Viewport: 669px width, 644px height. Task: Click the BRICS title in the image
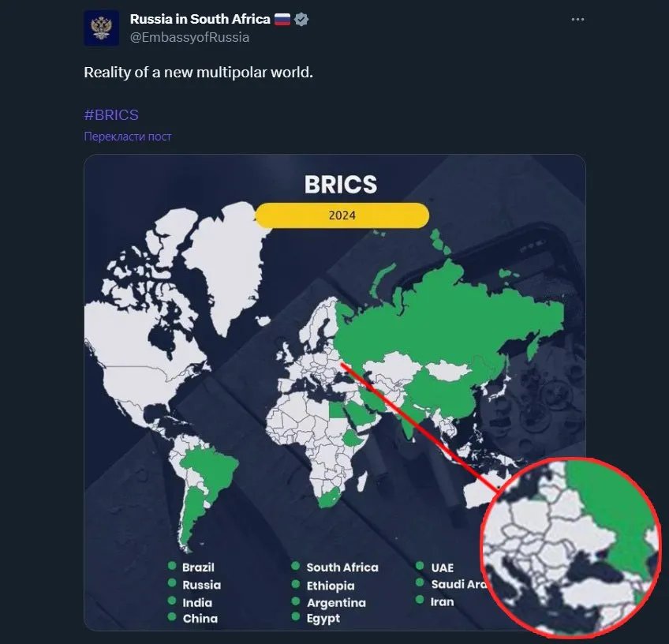[341, 185]
